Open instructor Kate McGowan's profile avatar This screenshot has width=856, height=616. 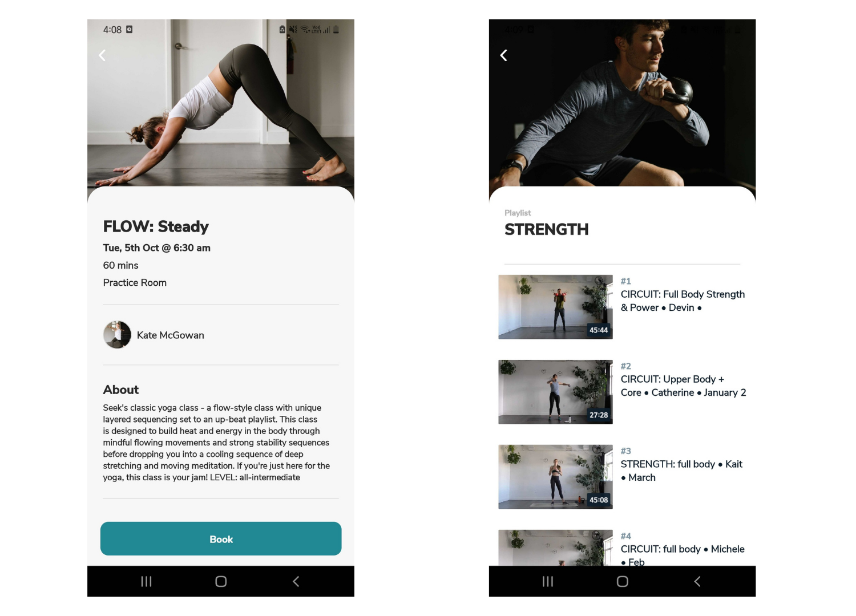pos(117,335)
